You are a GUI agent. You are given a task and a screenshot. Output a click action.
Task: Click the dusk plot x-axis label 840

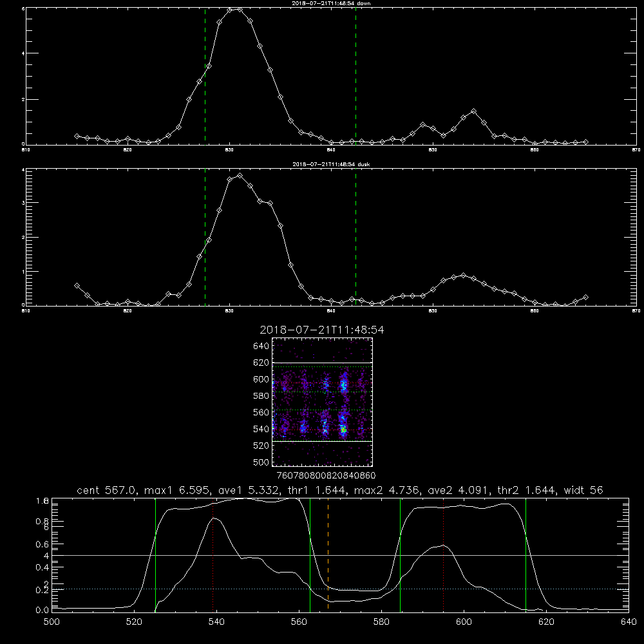pyautogui.click(x=331, y=311)
